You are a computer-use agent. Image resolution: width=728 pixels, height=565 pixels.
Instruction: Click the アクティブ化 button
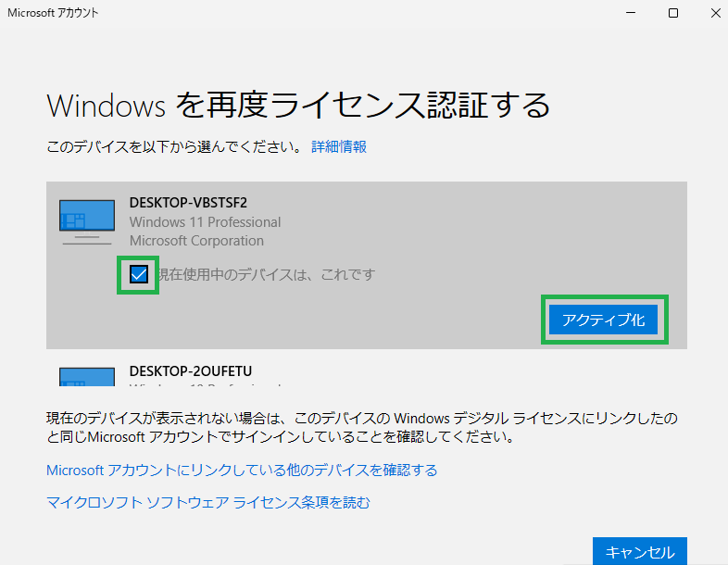[603, 320]
